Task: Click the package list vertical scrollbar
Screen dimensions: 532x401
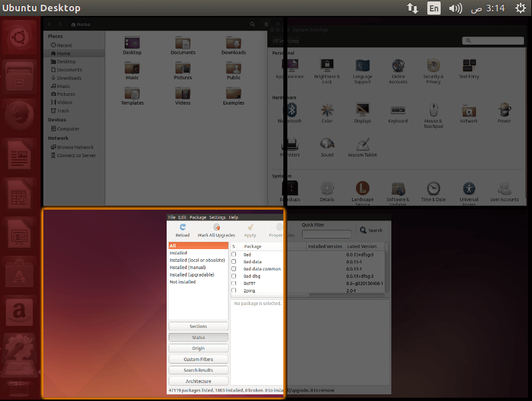Action: pos(387,268)
